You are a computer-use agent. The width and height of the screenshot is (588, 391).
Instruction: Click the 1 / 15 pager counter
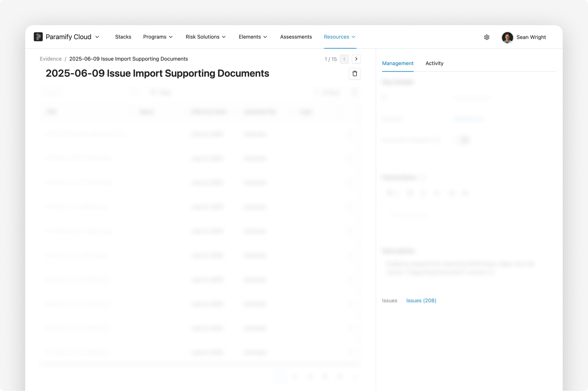tap(331, 59)
